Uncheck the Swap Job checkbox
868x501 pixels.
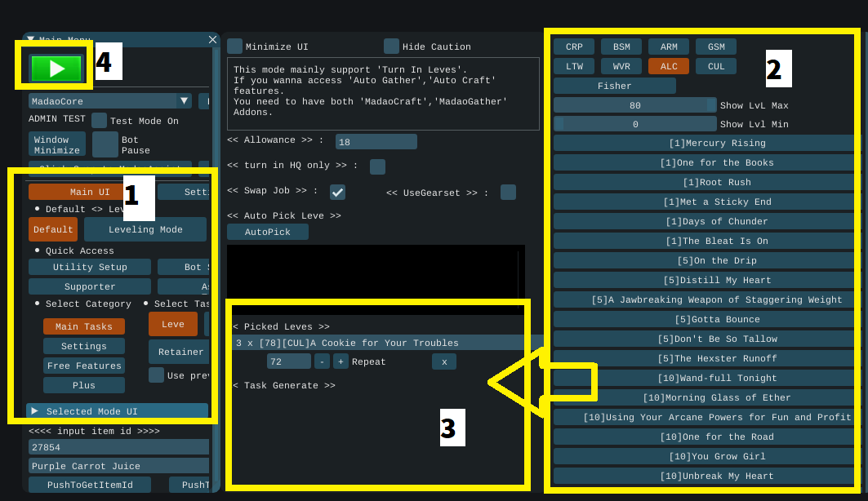tap(337, 192)
